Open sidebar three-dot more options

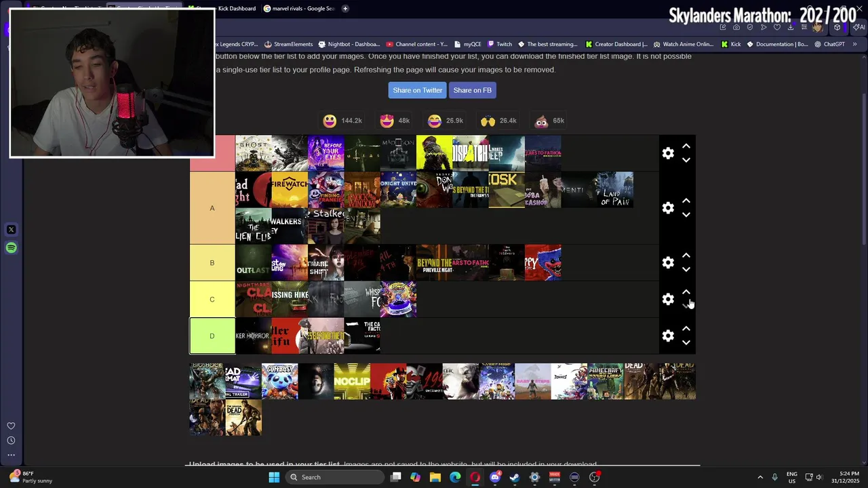[x=11, y=455]
